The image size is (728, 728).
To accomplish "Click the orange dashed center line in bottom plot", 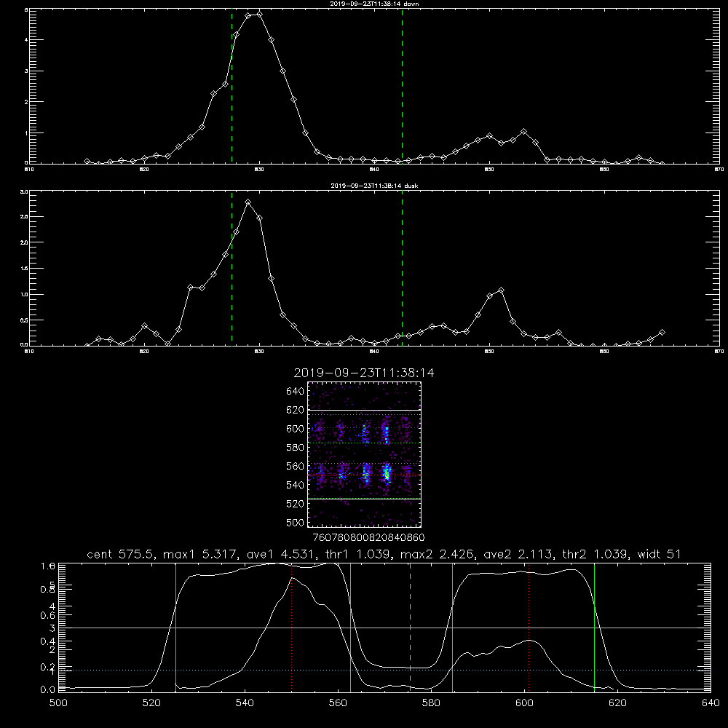I will click(x=410, y=627).
